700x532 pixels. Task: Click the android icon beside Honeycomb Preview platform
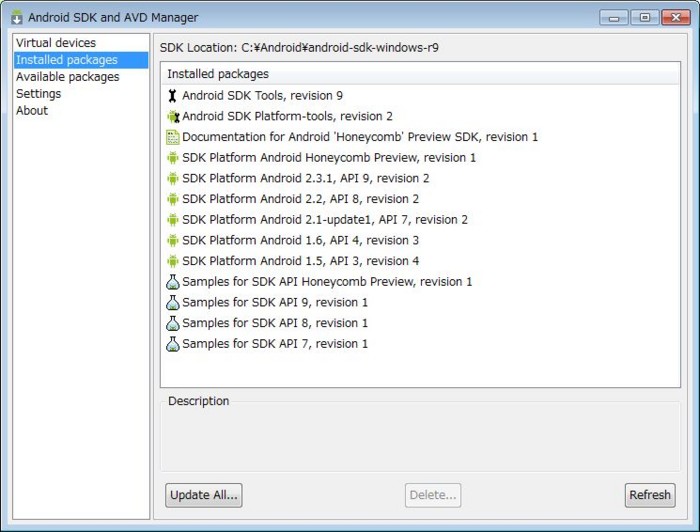(172, 158)
